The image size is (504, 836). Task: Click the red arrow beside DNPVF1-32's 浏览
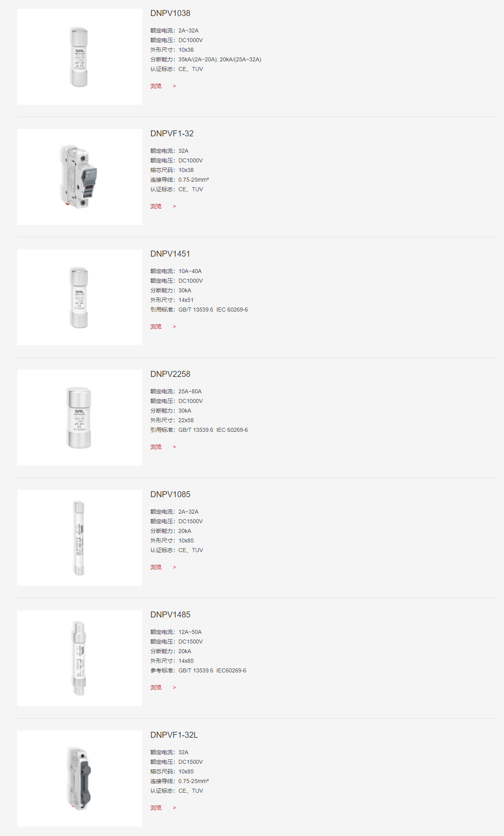174,206
